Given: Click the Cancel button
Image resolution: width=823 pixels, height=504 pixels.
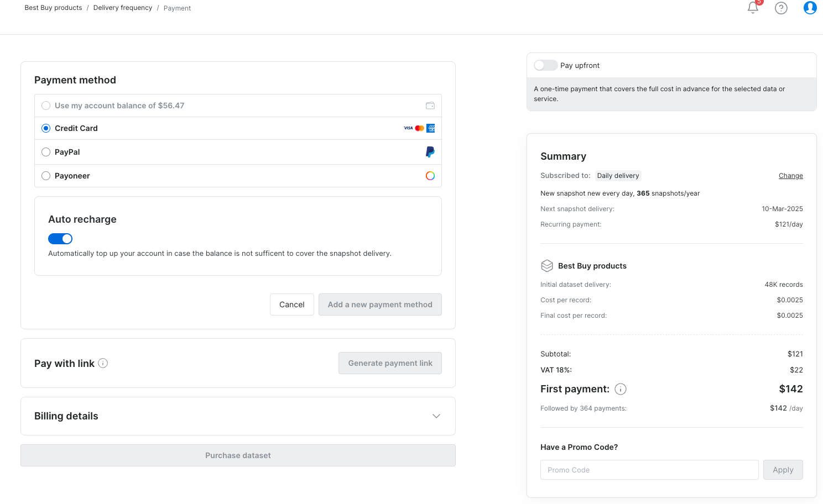Looking at the screenshot, I should pos(292,305).
